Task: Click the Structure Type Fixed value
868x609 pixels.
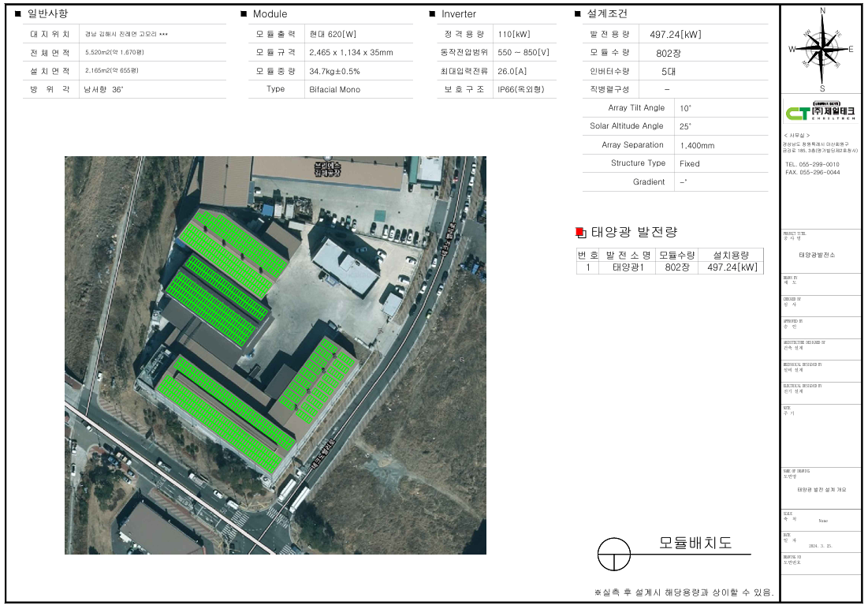Action: click(x=689, y=163)
